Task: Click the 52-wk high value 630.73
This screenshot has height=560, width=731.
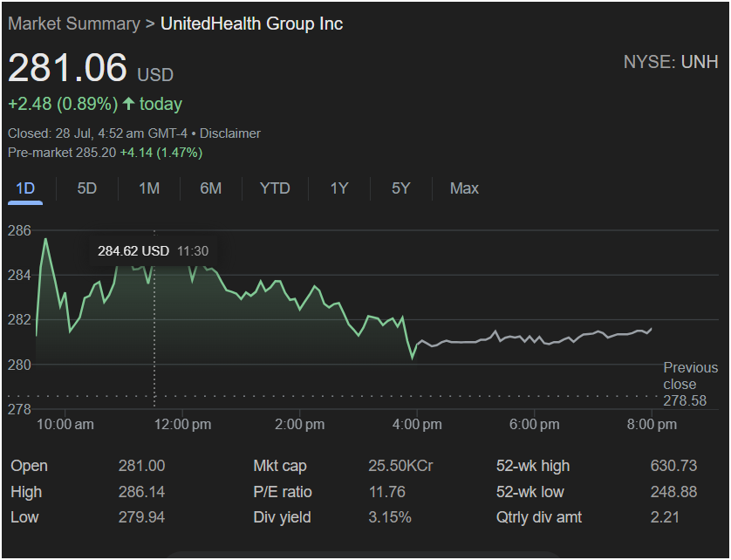Action: pyautogui.click(x=673, y=466)
